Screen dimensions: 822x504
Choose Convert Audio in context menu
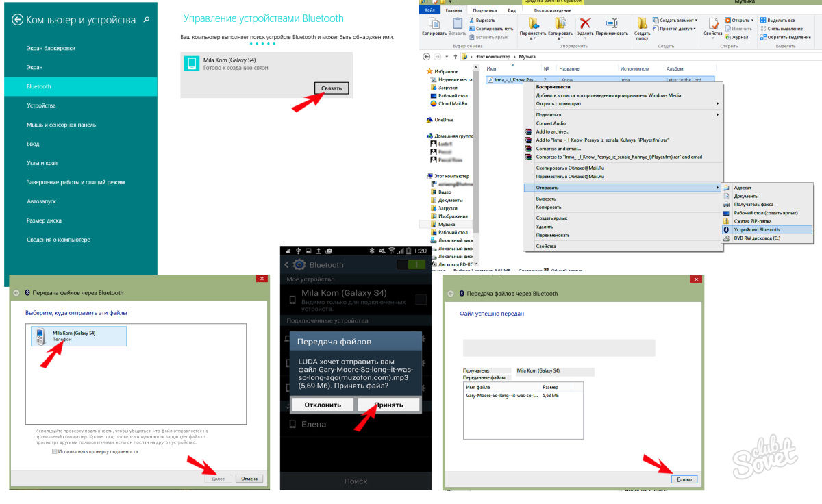pyautogui.click(x=551, y=123)
